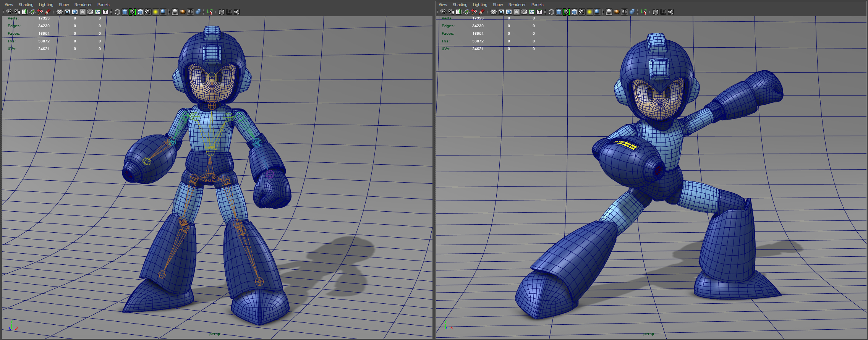Open View menu of right viewport
This screenshot has height=340, width=868.
443,5
